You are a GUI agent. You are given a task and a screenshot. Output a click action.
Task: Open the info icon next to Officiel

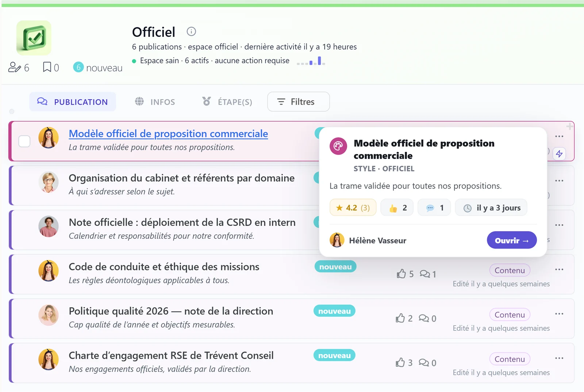coord(191,31)
